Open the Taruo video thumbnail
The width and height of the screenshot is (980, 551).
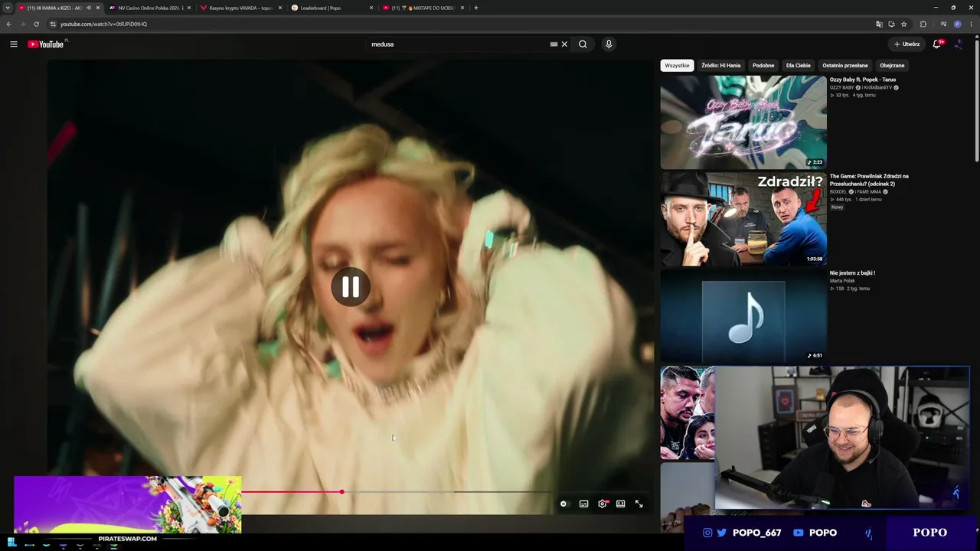(x=743, y=122)
